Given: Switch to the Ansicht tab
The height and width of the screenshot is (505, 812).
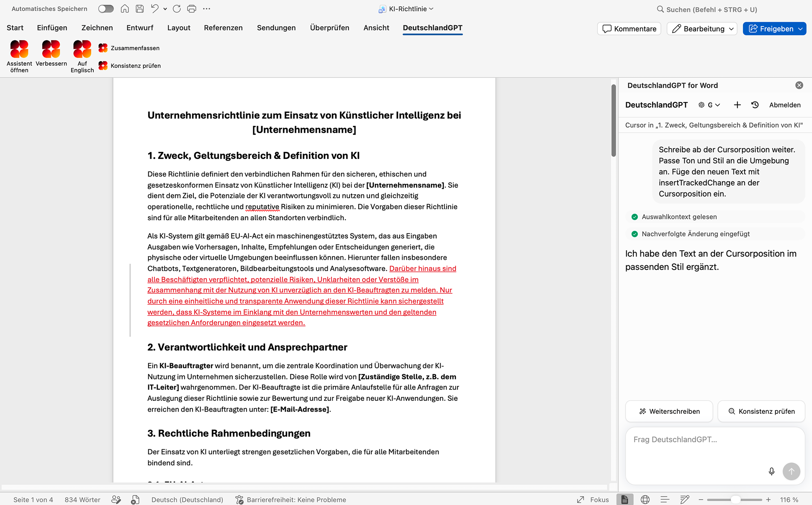Looking at the screenshot, I should pyautogui.click(x=376, y=28).
